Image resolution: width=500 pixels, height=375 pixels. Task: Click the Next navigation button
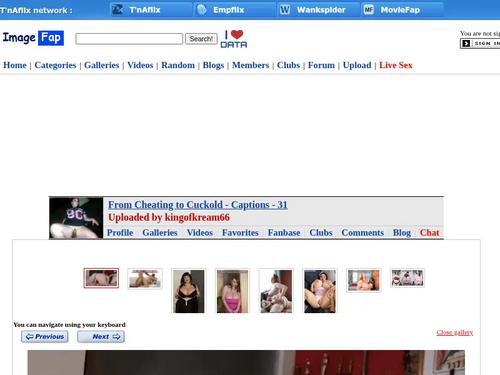click(x=101, y=337)
